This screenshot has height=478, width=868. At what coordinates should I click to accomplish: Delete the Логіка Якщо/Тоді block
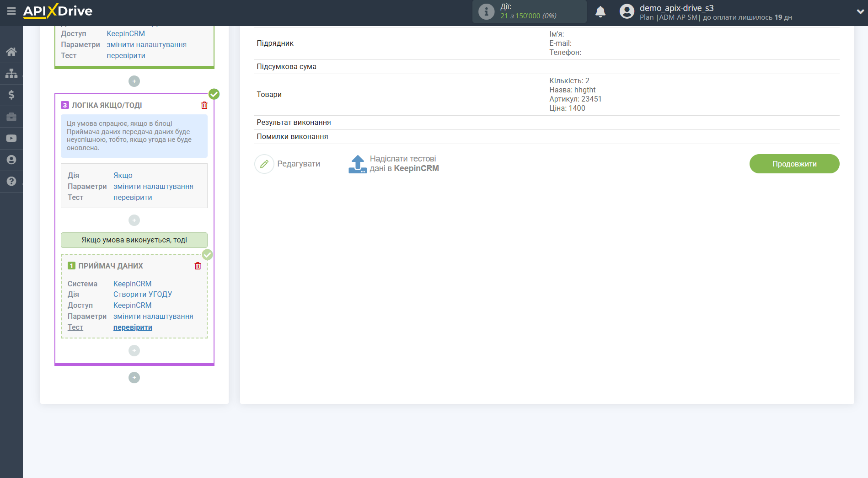coord(204,105)
